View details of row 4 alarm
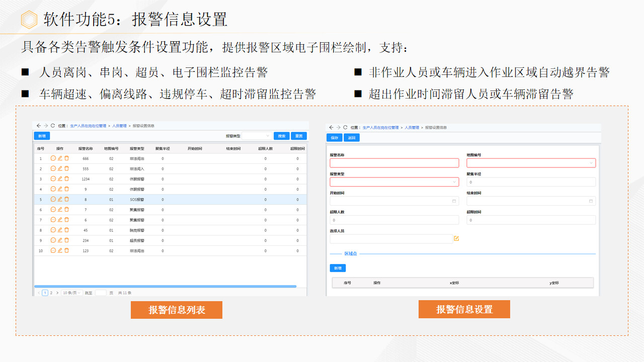The image size is (644, 362). 53,189
